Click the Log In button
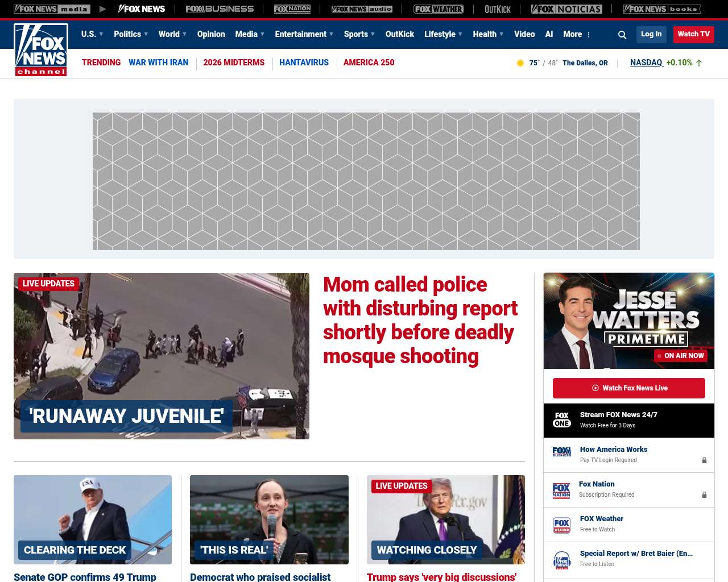 (651, 34)
